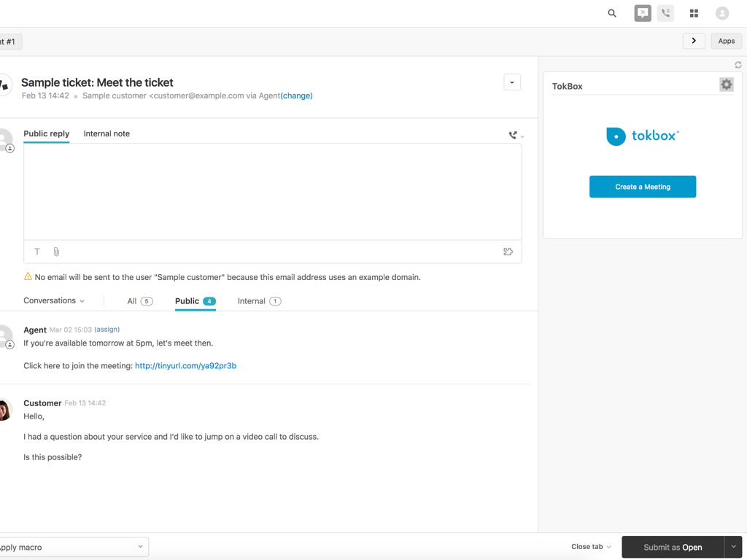Open the Conversations filter dropdown
Image resolution: width=747 pixels, height=560 pixels.
[54, 300]
